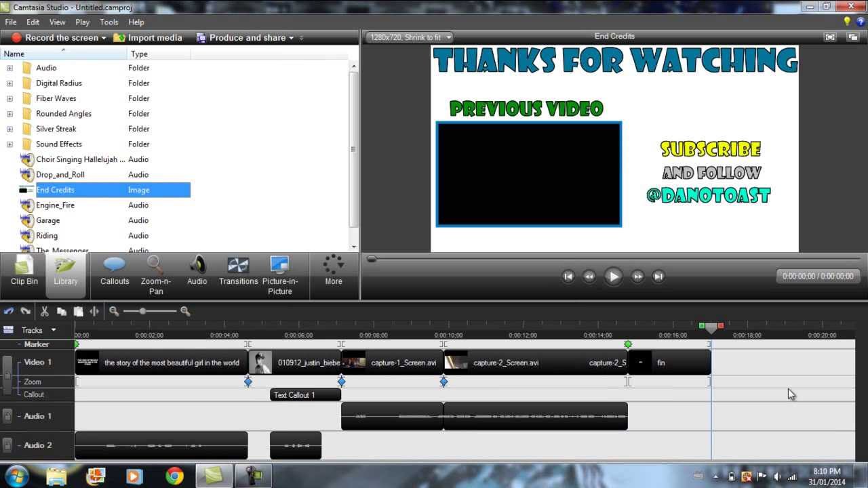The height and width of the screenshot is (488, 868).
Task: Click the Paste icon on timeline toolbar
Action: pos(78,311)
